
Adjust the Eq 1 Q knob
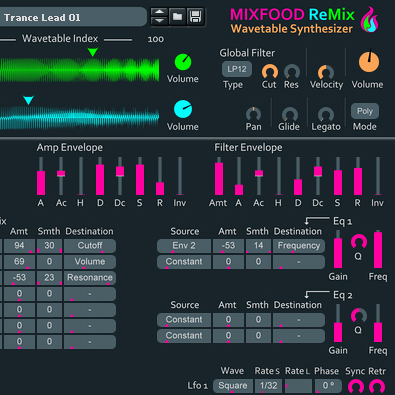pos(358,242)
